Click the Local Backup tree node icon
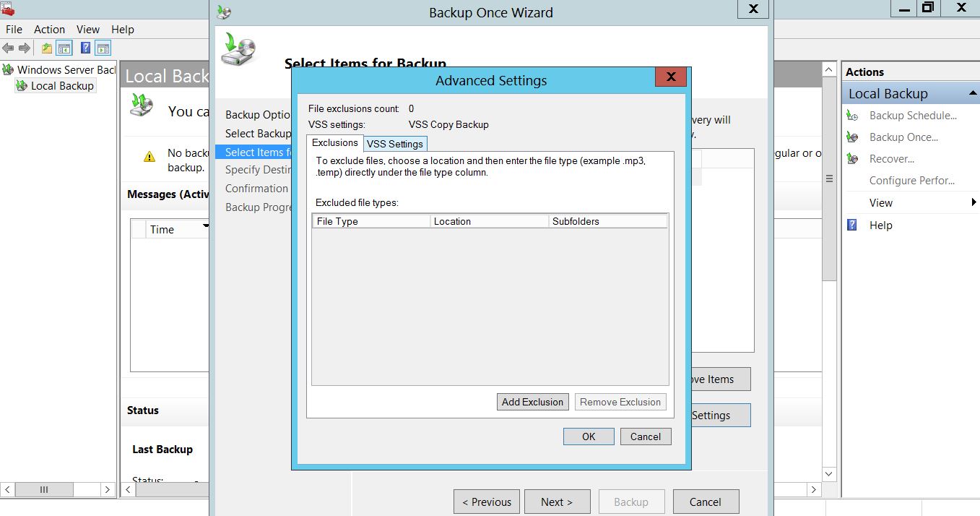Screen dimensions: 980x516 [21, 86]
